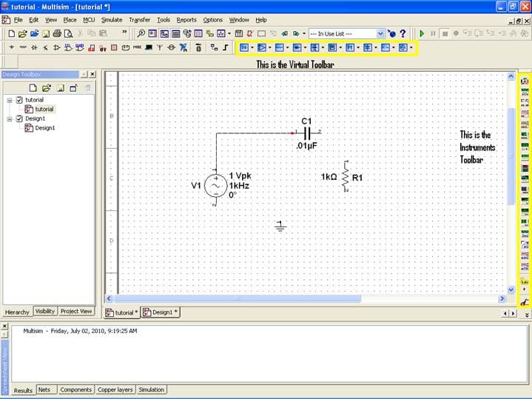The image size is (532, 399).
Task: Uncheck the tutorial project checkbox
Action: pyautogui.click(x=19, y=100)
